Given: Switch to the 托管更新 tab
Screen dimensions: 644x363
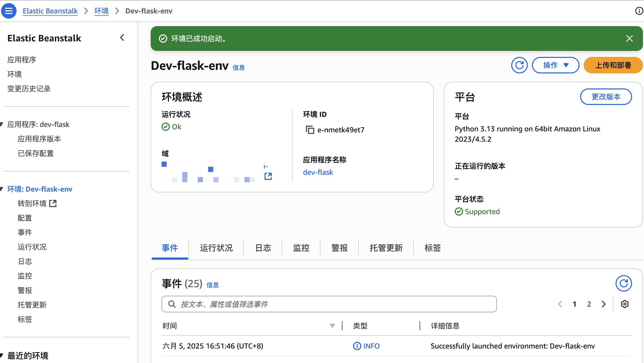Looking at the screenshot, I should point(386,248).
